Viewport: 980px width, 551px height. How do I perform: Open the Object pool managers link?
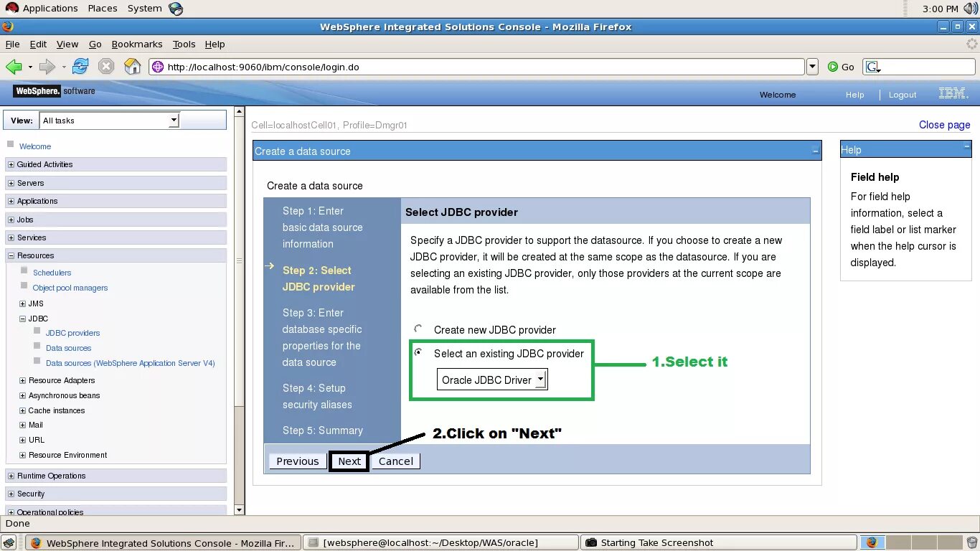point(70,288)
